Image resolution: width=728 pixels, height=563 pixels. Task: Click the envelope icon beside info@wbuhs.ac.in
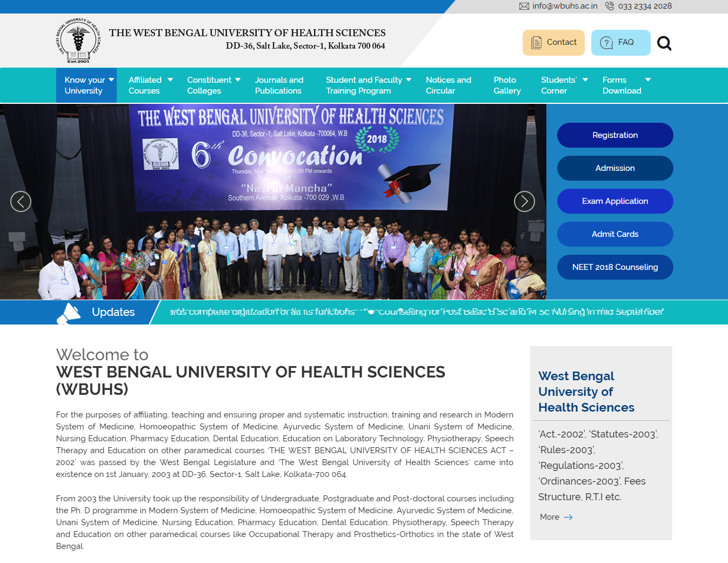524,6
